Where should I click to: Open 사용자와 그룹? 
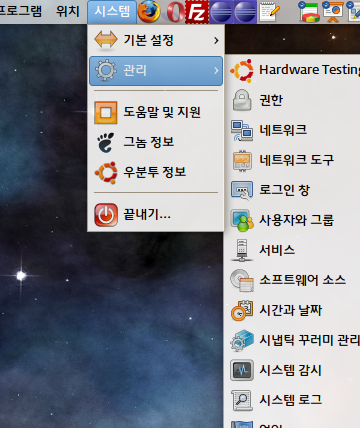tap(293, 220)
